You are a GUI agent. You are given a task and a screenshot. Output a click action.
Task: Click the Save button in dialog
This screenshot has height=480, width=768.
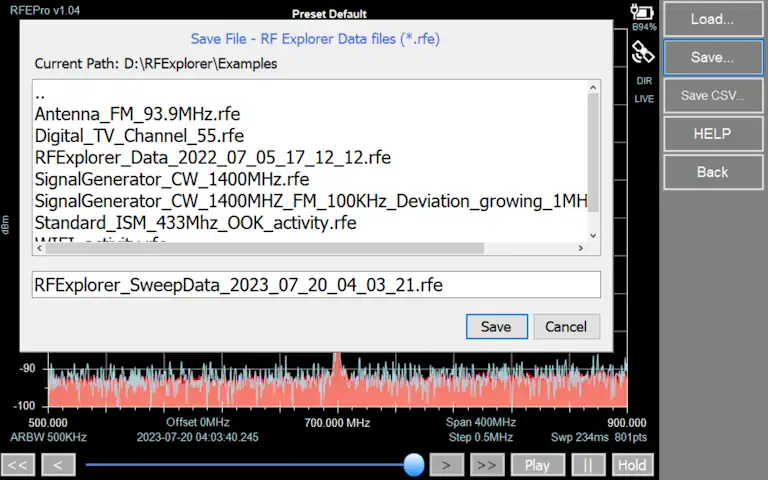(496, 327)
